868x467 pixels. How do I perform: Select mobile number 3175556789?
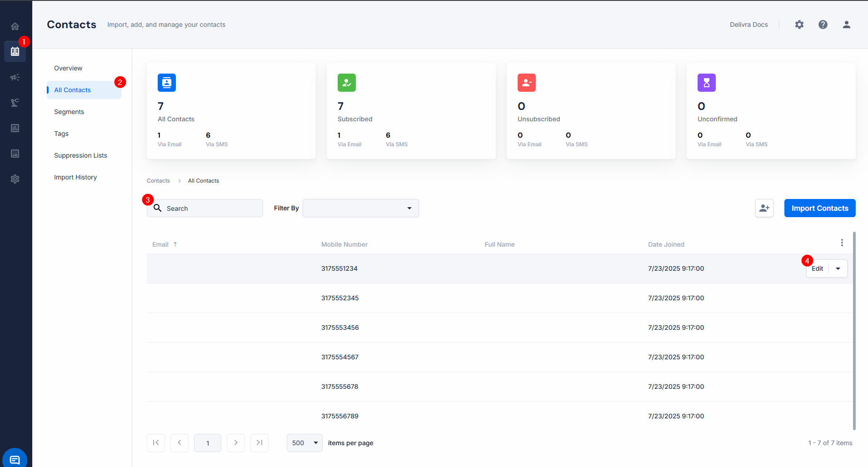tap(340, 416)
